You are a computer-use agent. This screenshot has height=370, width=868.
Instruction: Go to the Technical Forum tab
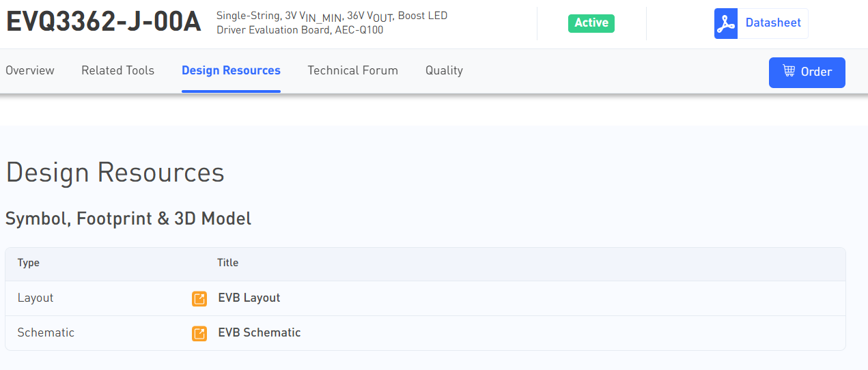coord(352,70)
